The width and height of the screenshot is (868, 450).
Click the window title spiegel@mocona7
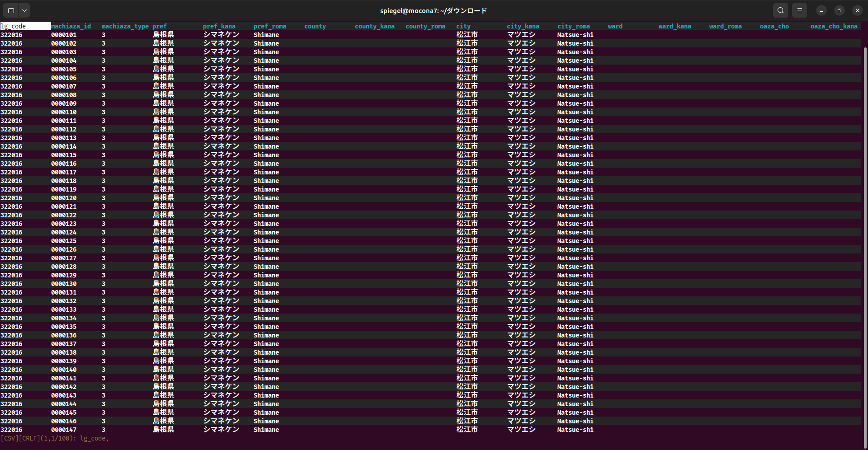(433, 10)
